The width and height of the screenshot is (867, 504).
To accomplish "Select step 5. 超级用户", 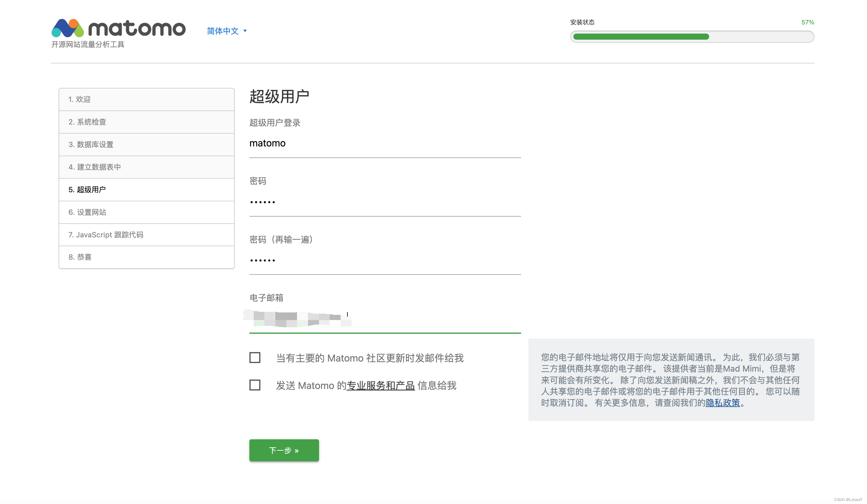I will [x=147, y=190].
